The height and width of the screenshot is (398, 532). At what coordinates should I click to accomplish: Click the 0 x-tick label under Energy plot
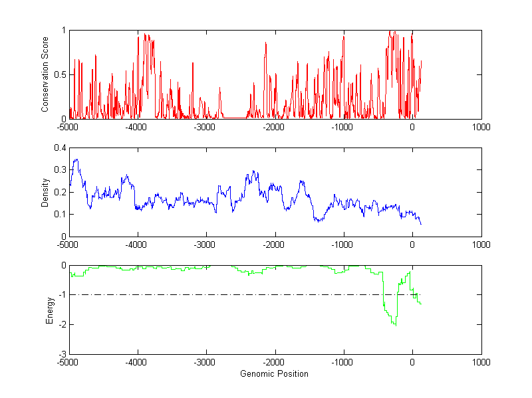click(x=412, y=363)
